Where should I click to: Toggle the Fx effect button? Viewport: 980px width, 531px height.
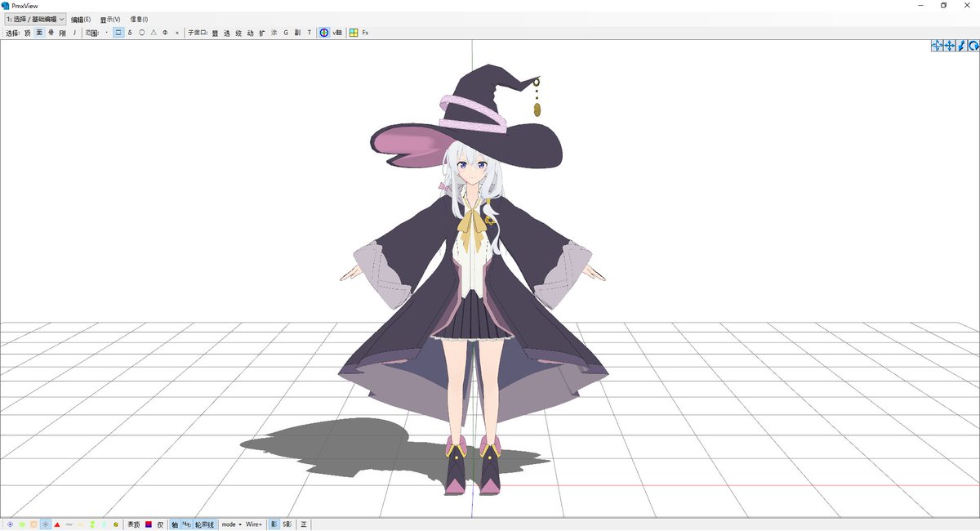[x=365, y=33]
